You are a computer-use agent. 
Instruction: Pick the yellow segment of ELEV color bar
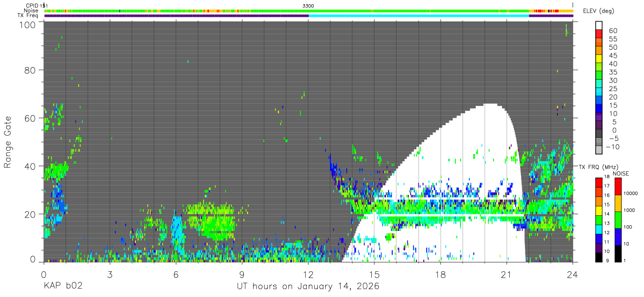pos(600,59)
